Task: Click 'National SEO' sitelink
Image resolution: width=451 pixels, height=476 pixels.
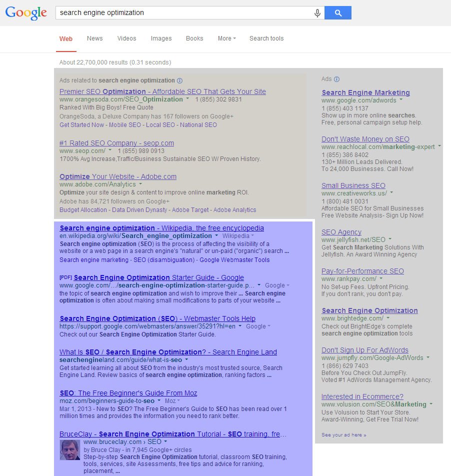Action: [198, 125]
